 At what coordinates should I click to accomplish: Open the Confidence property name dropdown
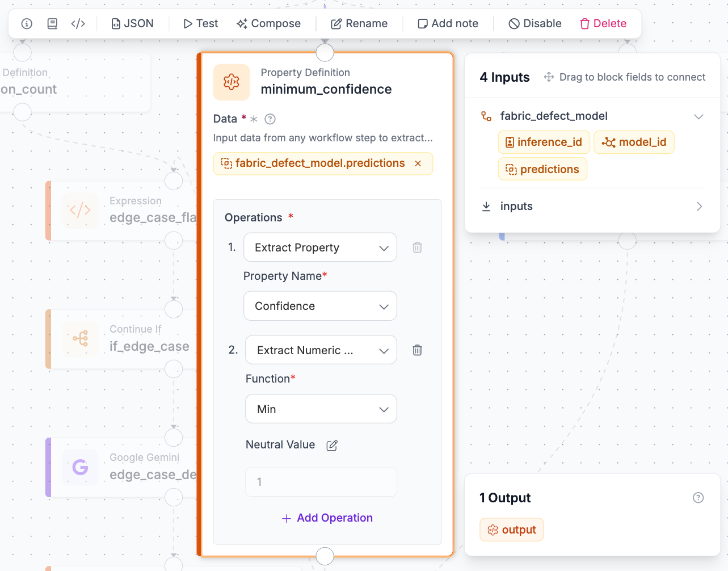pyautogui.click(x=320, y=306)
